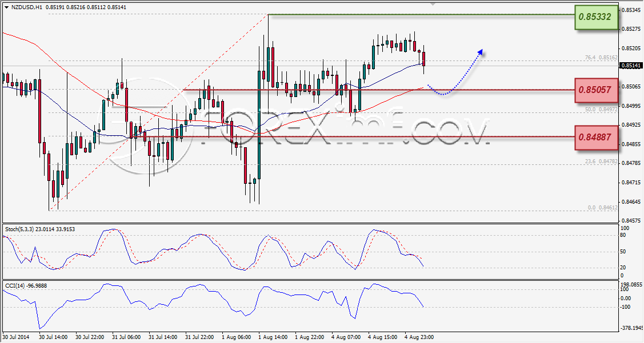Click 1 Aug 22:00 on the time axis
The image size is (644, 343).
(x=309, y=337)
